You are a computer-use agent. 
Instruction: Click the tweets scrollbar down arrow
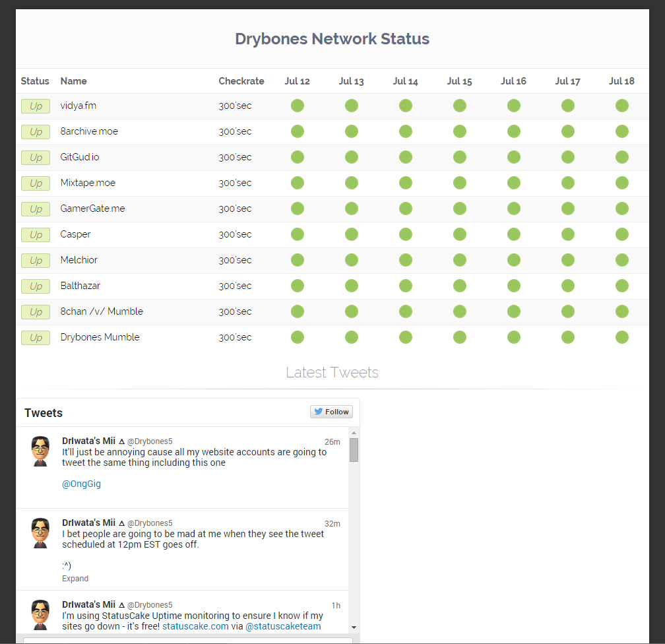[x=354, y=627]
